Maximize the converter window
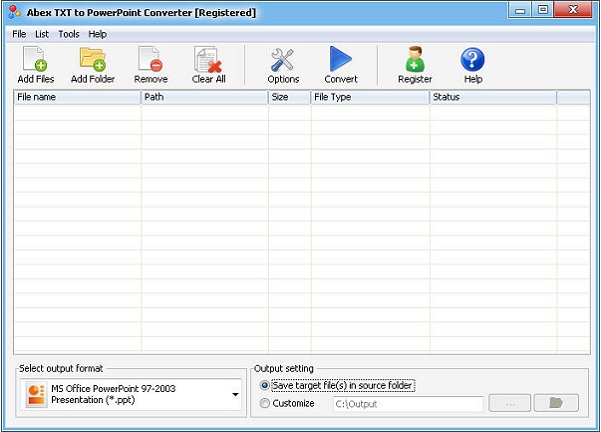 pos(543,10)
